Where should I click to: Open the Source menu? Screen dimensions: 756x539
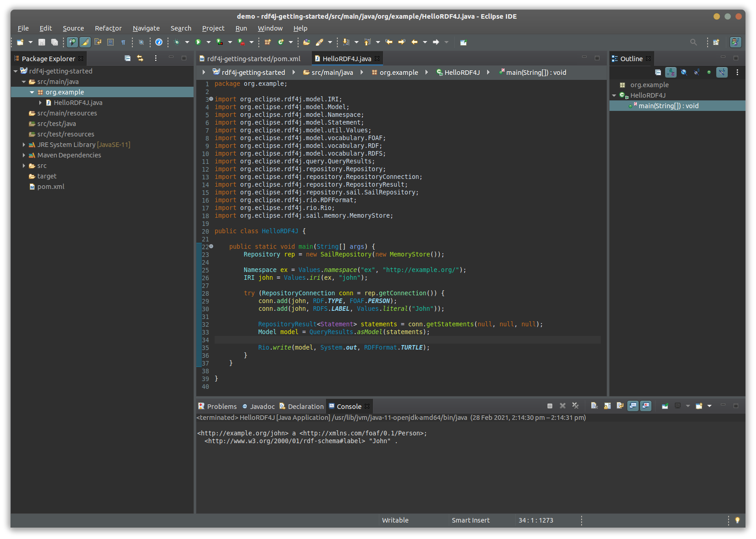click(x=73, y=28)
